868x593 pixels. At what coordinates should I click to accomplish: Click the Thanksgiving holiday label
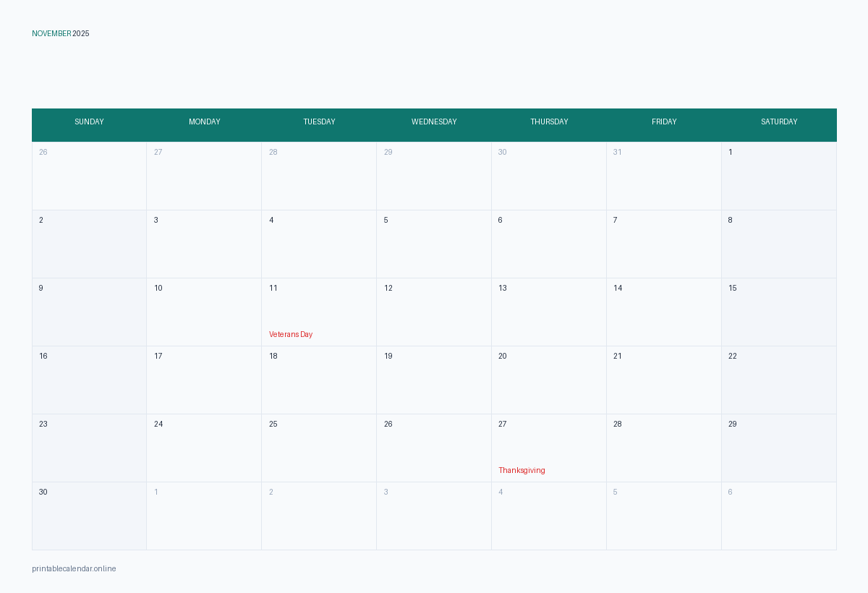522,471
